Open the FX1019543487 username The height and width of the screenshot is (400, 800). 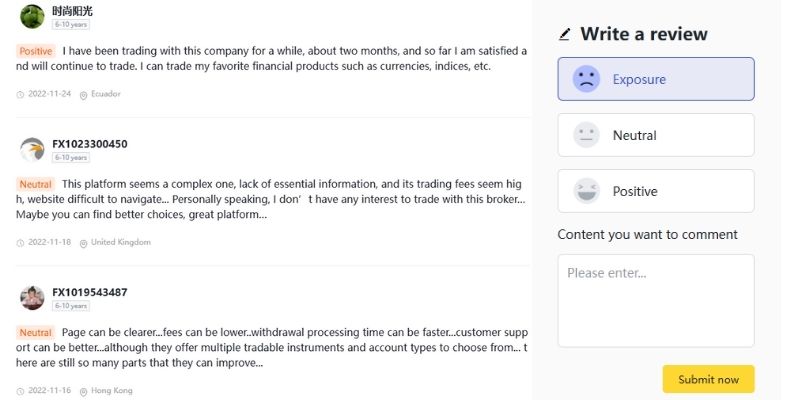90,292
